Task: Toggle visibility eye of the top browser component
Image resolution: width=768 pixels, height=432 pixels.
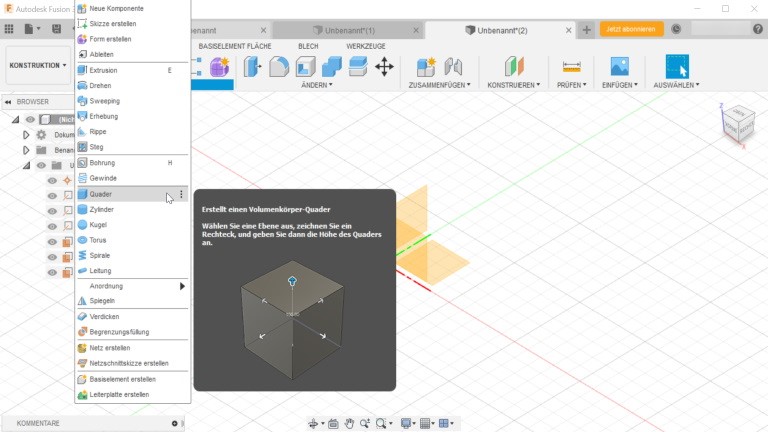Action: tap(30, 119)
